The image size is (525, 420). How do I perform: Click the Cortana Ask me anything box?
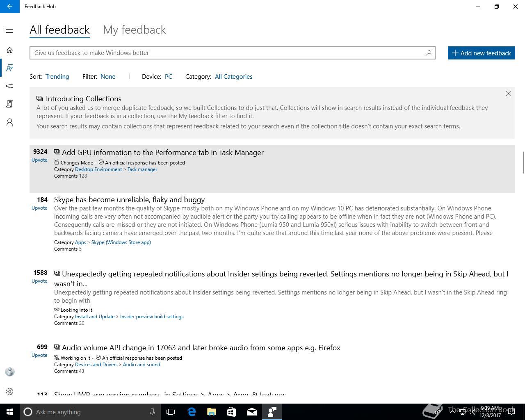(89, 412)
